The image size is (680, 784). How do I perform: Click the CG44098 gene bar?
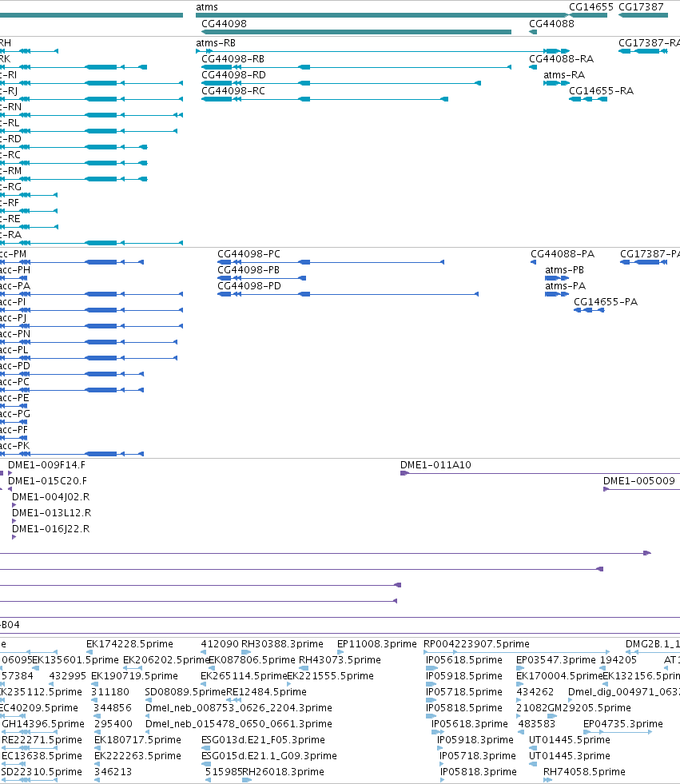(356, 32)
